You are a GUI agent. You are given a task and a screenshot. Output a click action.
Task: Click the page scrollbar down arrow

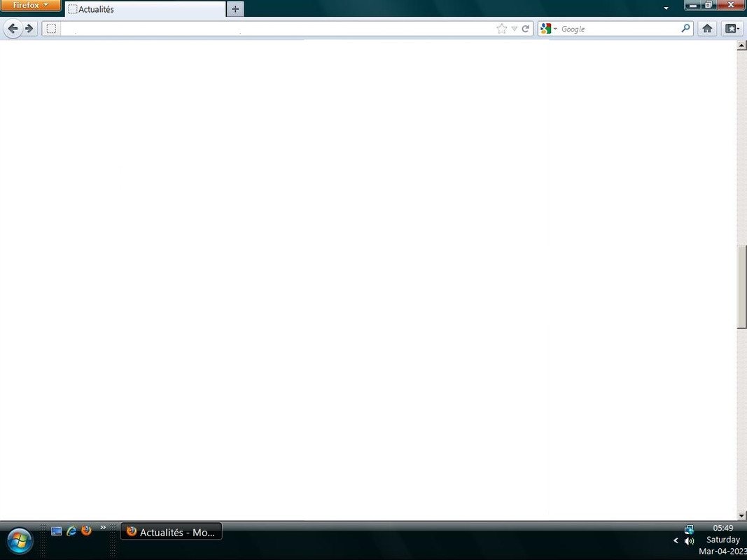pos(741,515)
